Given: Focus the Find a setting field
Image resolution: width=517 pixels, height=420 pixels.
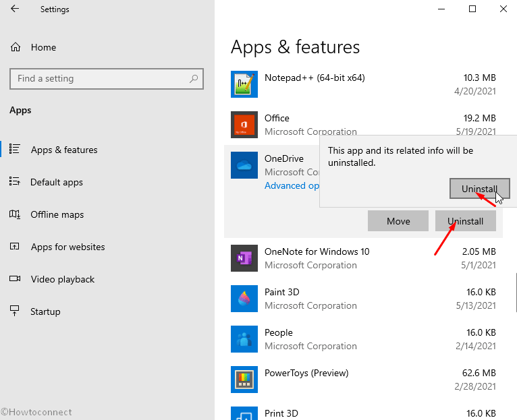Looking at the screenshot, I should (107, 79).
